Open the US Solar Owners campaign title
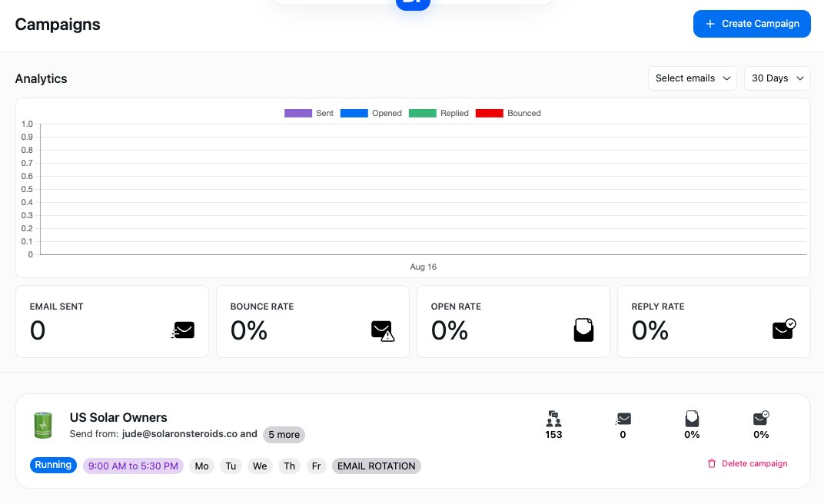Viewport: 824px width, 504px height. [118, 417]
